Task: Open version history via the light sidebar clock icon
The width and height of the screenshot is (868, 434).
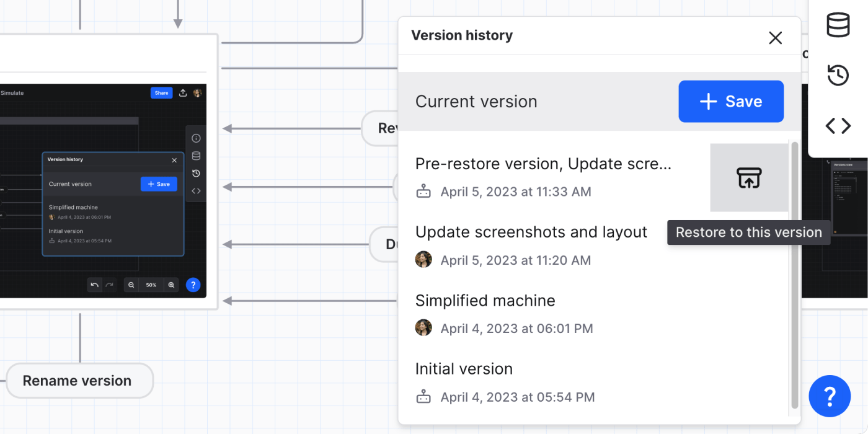Action: coord(838,76)
